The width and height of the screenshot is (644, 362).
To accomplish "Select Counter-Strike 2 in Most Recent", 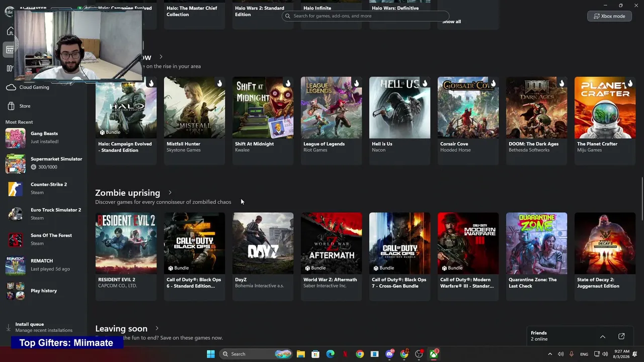I will (44, 189).
